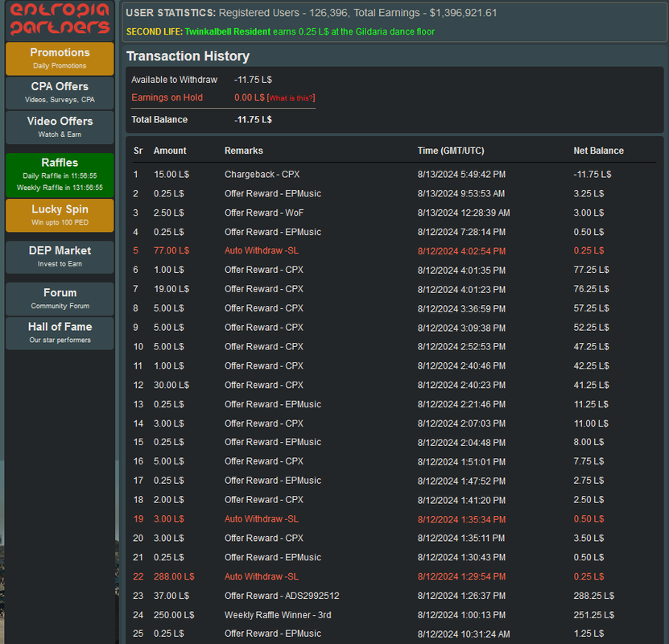The image size is (669, 644).
Task: Open CPA Offers section
Action: point(60,93)
